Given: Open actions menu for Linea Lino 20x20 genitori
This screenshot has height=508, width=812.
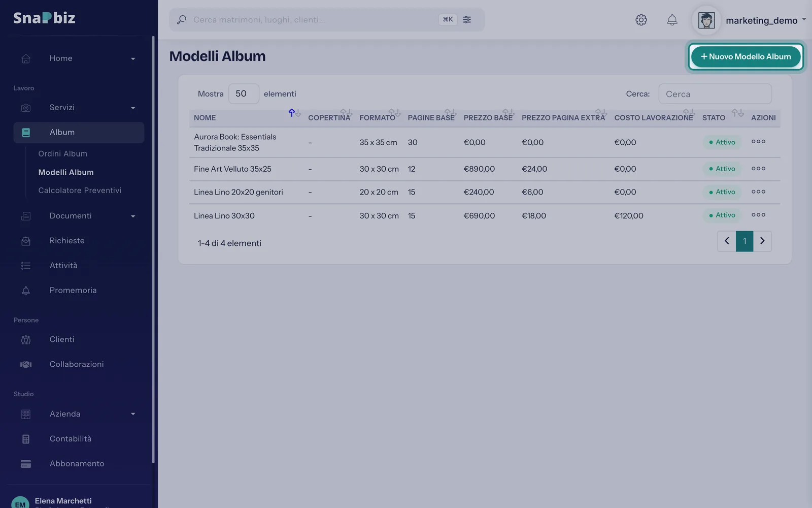Looking at the screenshot, I should tap(758, 192).
